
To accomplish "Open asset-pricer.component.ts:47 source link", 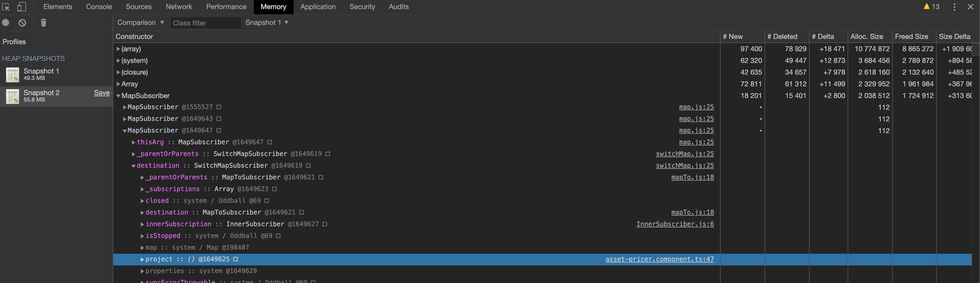I will click(x=659, y=259).
